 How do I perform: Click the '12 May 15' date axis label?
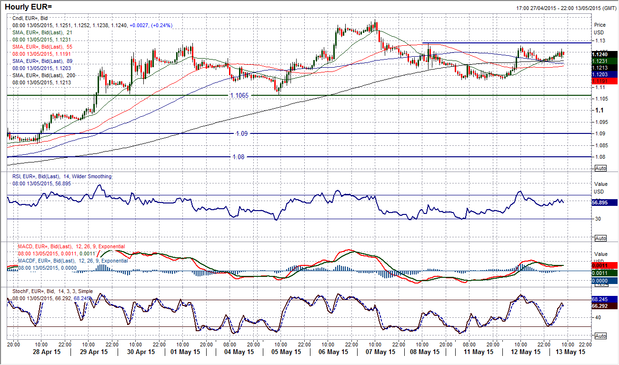(x=525, y=352)
